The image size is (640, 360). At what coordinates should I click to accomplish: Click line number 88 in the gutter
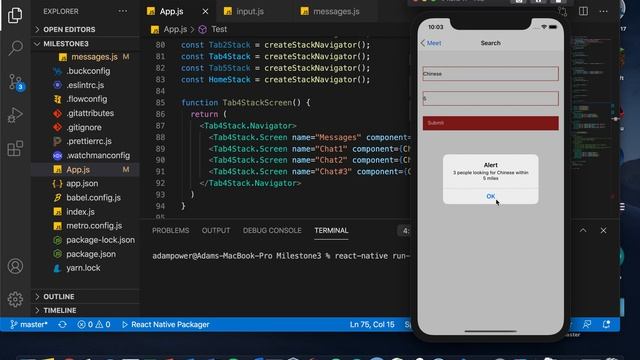click(x=160, y=138)
